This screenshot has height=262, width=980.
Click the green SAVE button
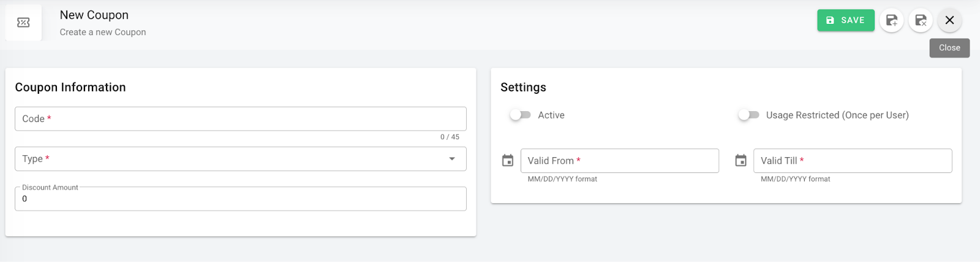point(845,20)
